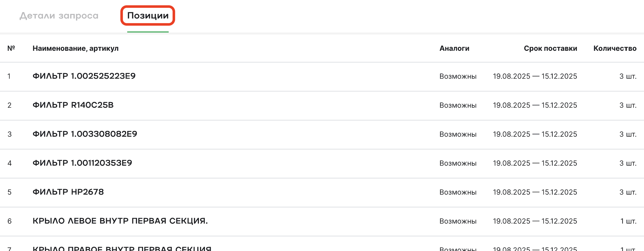Click the Наименование, артикул column header
Viewport: 644px width, 251px height.
[76, 49]
